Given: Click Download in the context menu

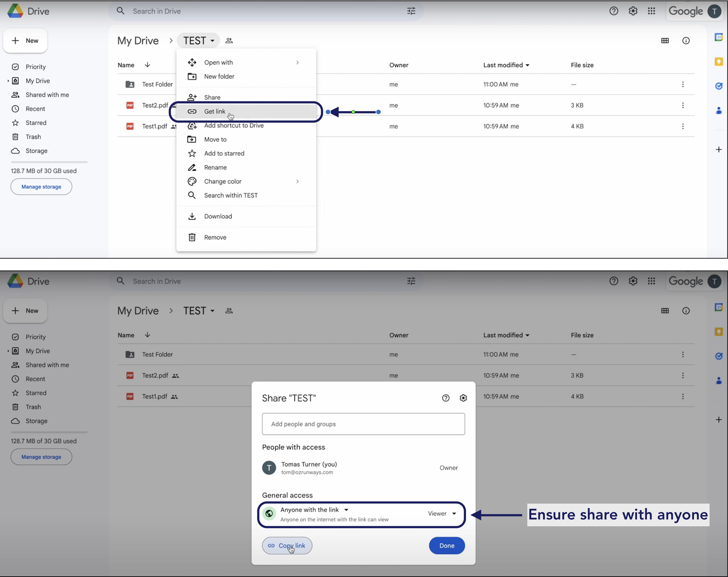Looking at the screenshot, I should (x=246, y=217).
